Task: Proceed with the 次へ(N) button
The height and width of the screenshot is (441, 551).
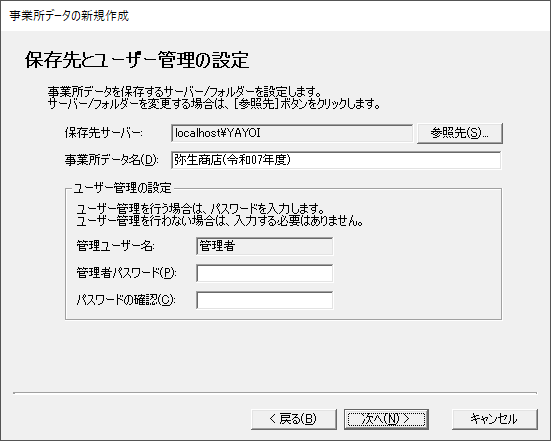Action: pos(386,419)
